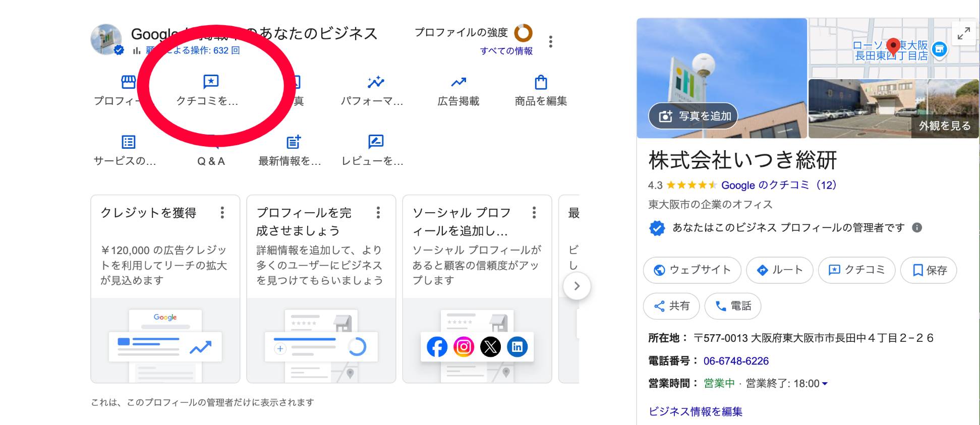
Task: Open the レビューを… review request shortcut
Action: click(373, 151)
